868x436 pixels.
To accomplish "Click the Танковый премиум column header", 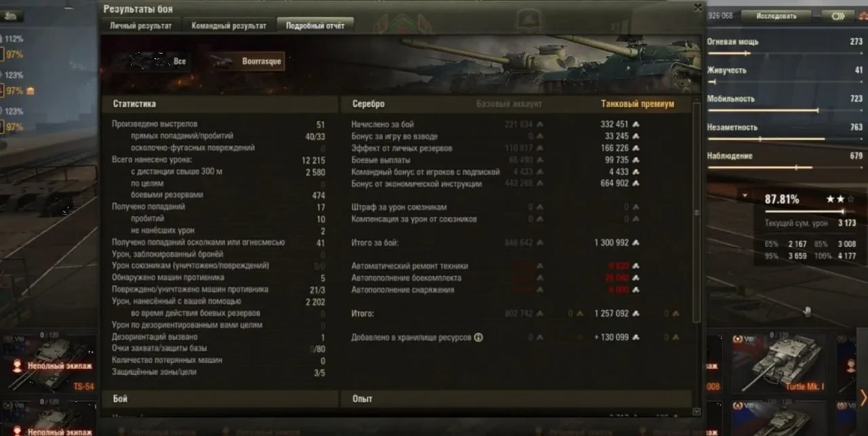I will (x=637, y=104).
